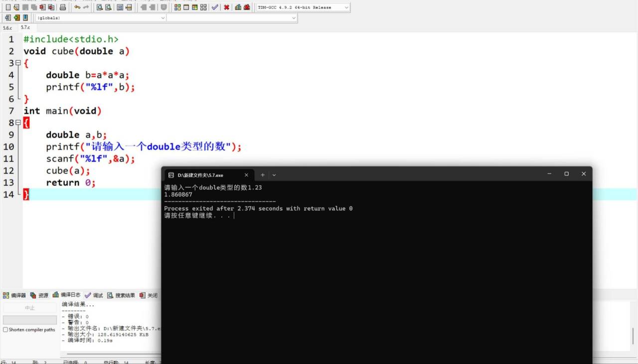The image size is (638, 364).
Task: Open the Find dialog via magnifier icon
Action: 100,7
